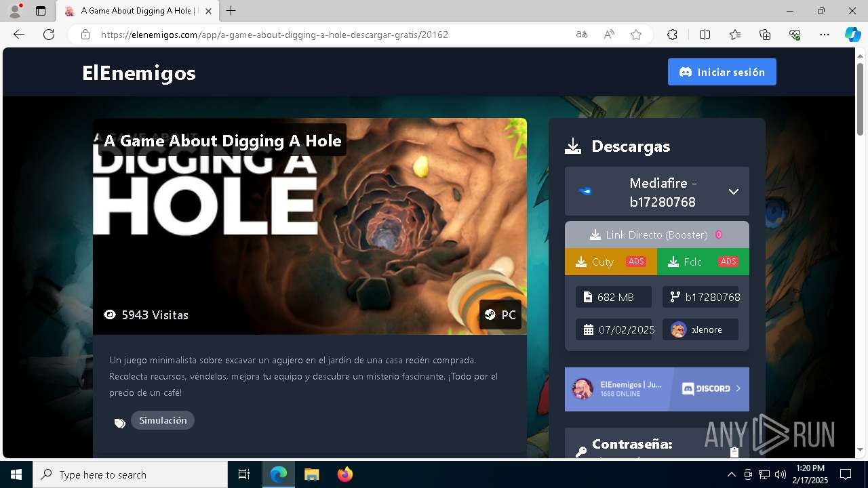Open the Copilot sidebar icon
Viewport: 868px width, 488px height.
(852, 35)
